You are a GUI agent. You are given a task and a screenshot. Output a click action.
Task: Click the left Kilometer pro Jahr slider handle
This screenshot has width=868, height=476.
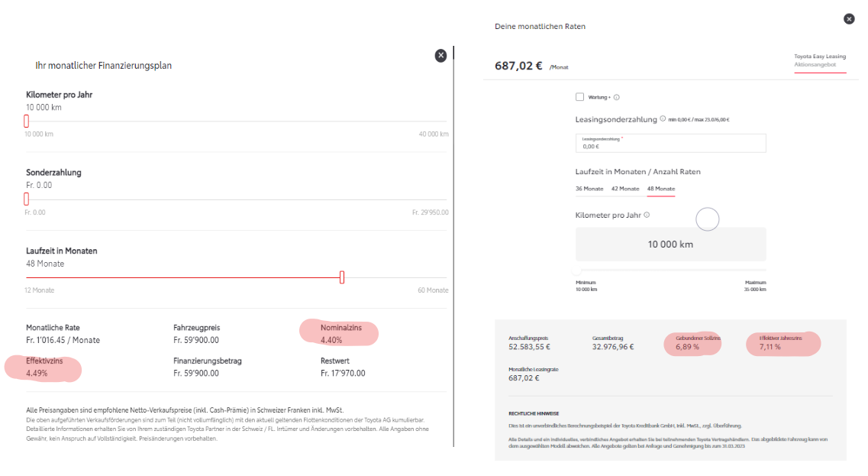(x=26, y=121)
